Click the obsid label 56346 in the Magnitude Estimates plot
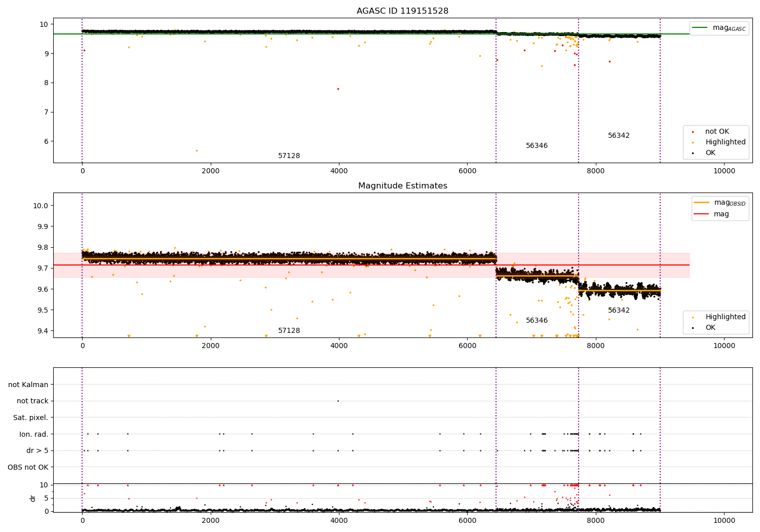Viewport: 760px width, 532px height. [537, 321]
